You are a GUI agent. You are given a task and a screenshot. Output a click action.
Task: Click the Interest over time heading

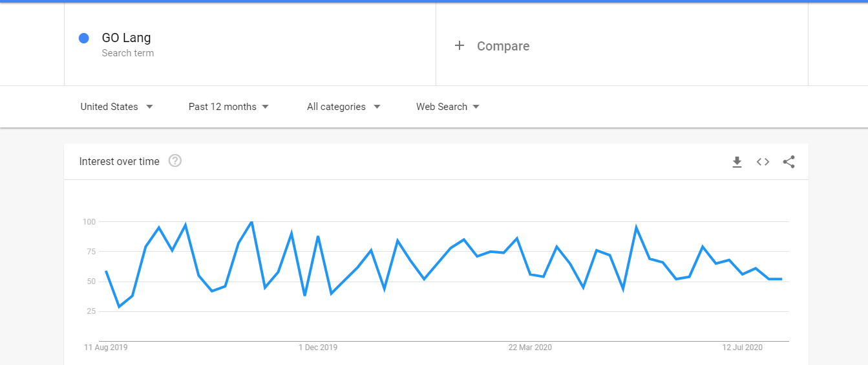(119, 162)
